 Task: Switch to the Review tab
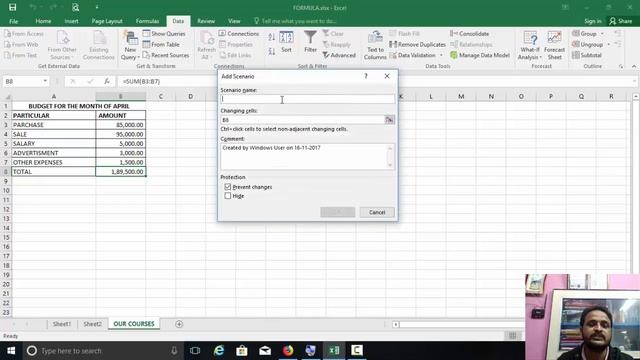pyautogui.click(x=206, y=21)
